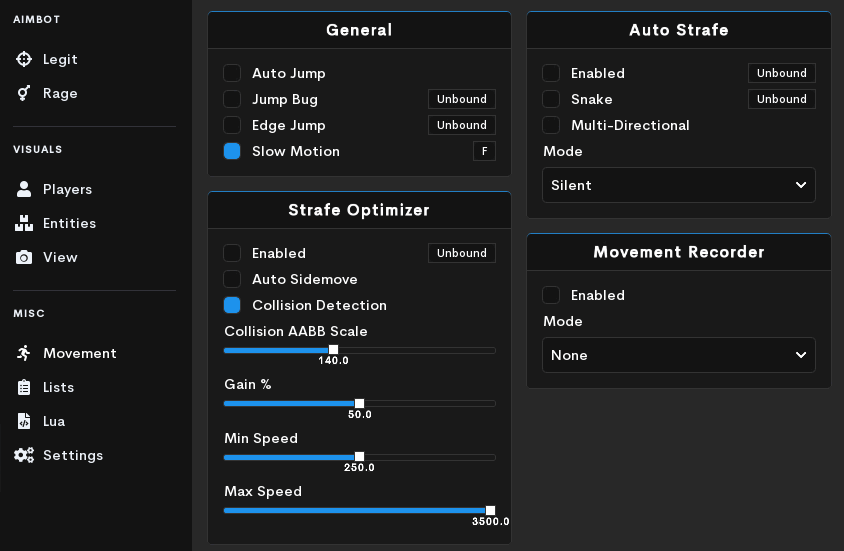Enable the Auto Jump checkbox
Screen dimensions: 844x551
point(232,73)
